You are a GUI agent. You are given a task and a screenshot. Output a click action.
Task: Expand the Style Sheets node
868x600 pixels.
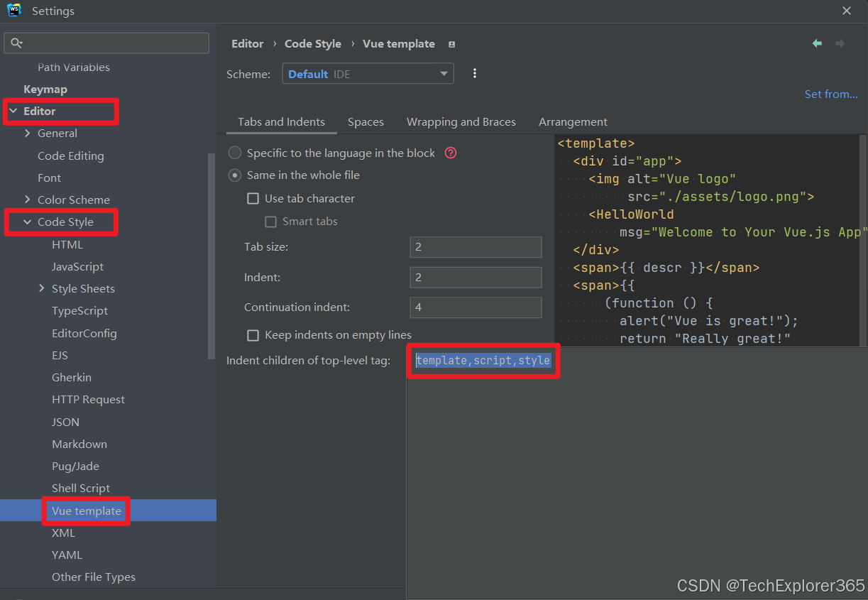42,289
